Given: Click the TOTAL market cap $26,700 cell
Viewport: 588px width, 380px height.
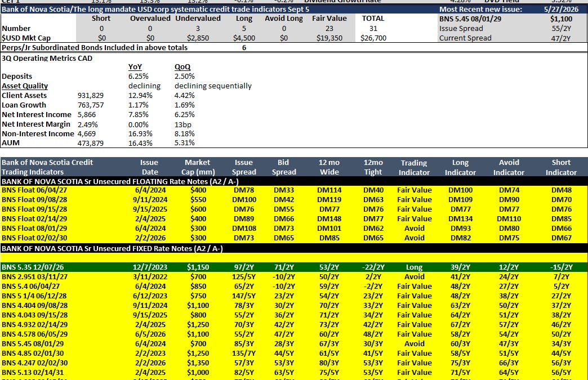Looking at the screenshot, I should click(x=373, y=38).
